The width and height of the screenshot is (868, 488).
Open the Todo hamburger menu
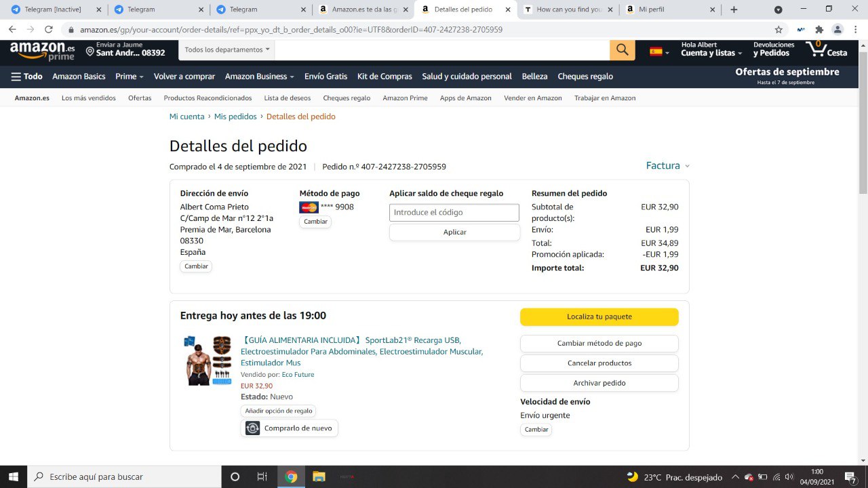tap(26, 77)
